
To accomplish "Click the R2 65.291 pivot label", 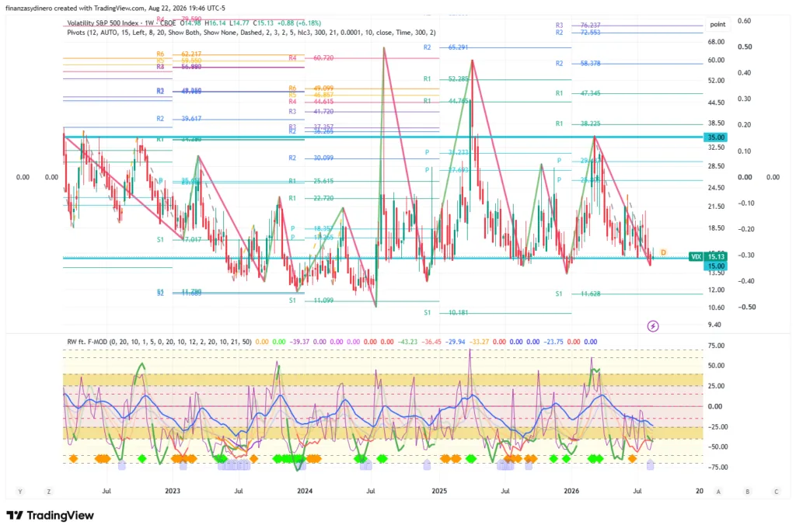I will point(445,47).
